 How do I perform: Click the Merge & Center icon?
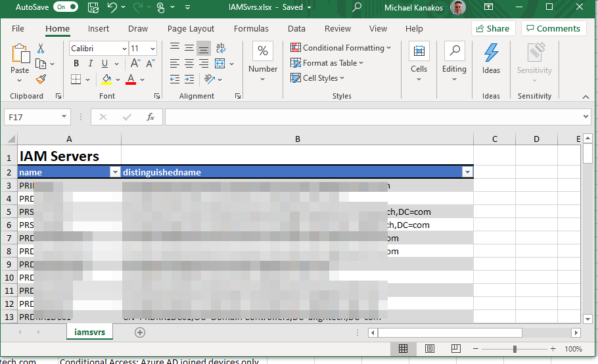[220, 63]
